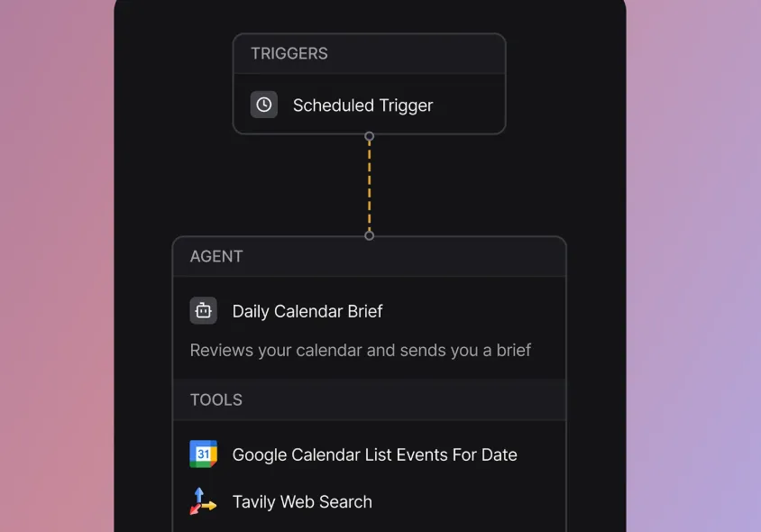Viewport: 761px width, 532px height.
Task: Click the Google Calendar tool icon
Action: point(203,454)
